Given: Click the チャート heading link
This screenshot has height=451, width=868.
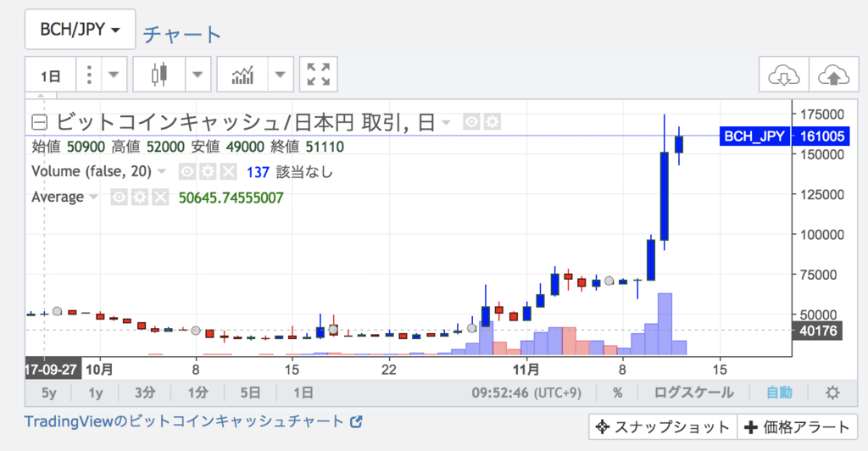Looking at the screenshot, I should click(182, 34).
